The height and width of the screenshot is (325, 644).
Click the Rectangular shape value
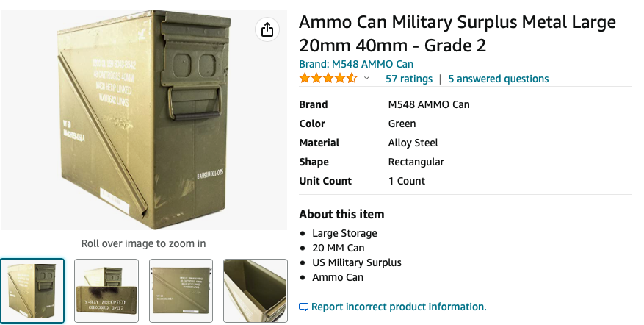click(416, 162)
